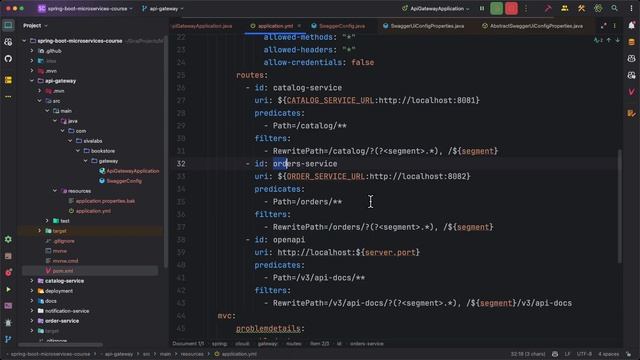Select the gateway package folder
The height and width of the screenshot is (360, 640).
(x=108, y=161)
